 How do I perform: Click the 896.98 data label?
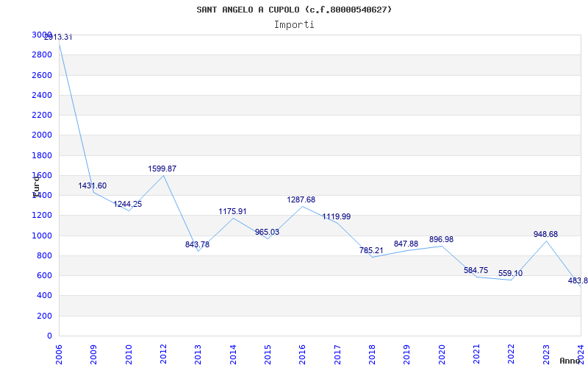tap(442, 240)
